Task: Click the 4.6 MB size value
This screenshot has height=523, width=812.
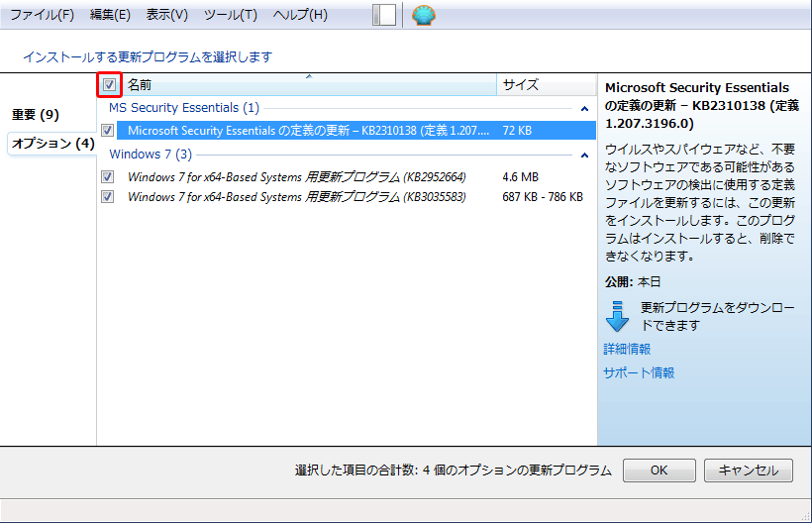Action: point(521,177)
